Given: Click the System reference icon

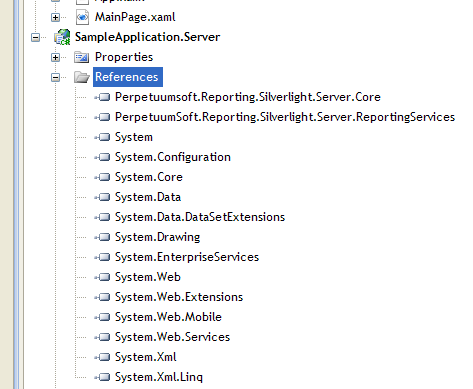Looking at the screenshot, I should (x=102, y=137).
